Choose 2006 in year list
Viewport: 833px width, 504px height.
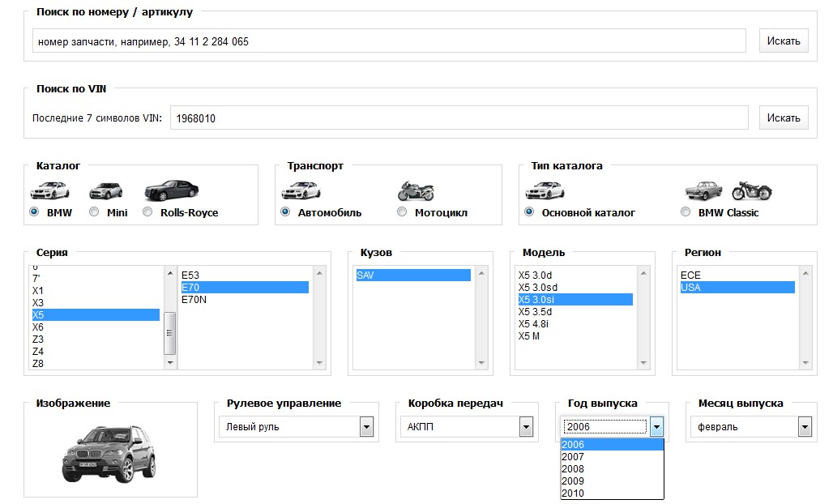tap(612, 445)
